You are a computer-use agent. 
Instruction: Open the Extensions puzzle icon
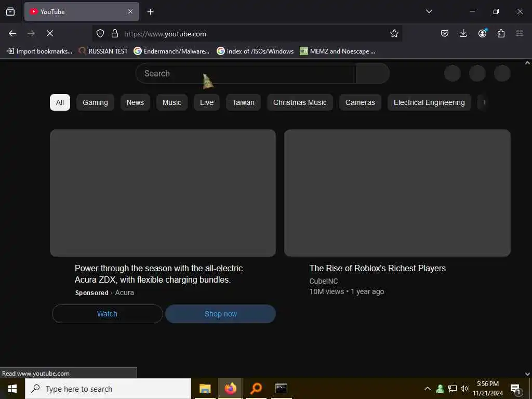click(x=501, y=33)
